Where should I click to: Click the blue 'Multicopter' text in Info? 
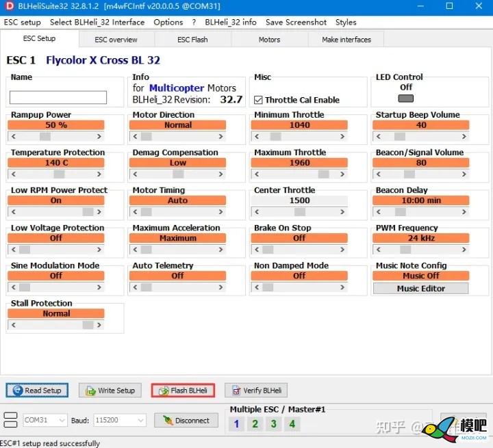(x=177, y=88)
